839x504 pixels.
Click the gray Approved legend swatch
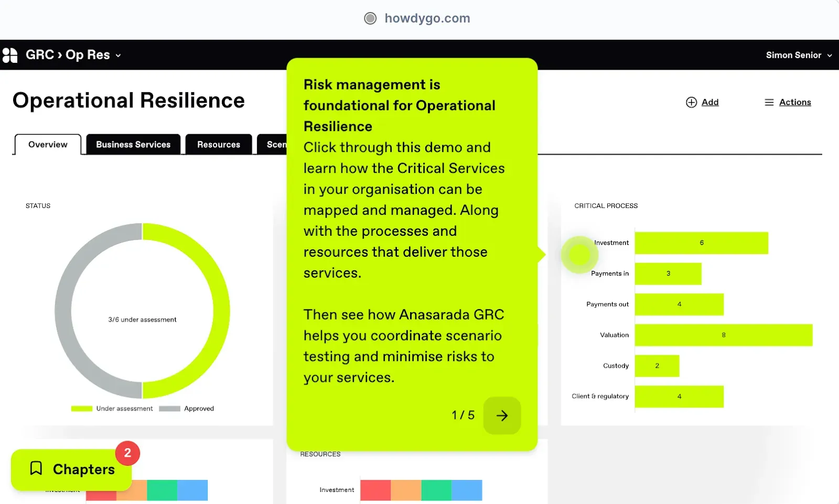[169, 409]
